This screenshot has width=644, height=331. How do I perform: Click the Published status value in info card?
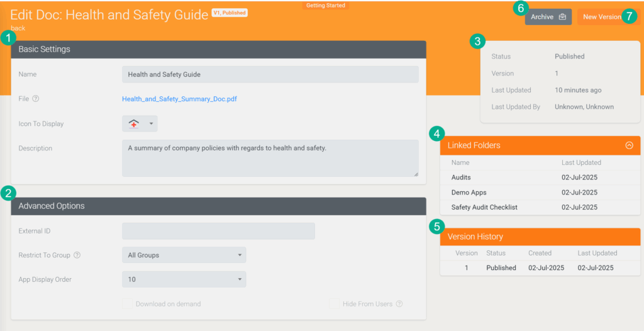pos(569,57)
